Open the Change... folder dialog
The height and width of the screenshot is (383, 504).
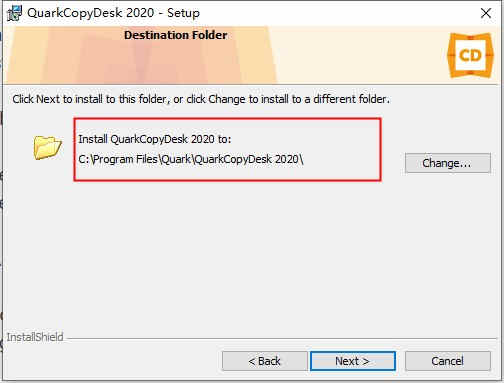448,163
